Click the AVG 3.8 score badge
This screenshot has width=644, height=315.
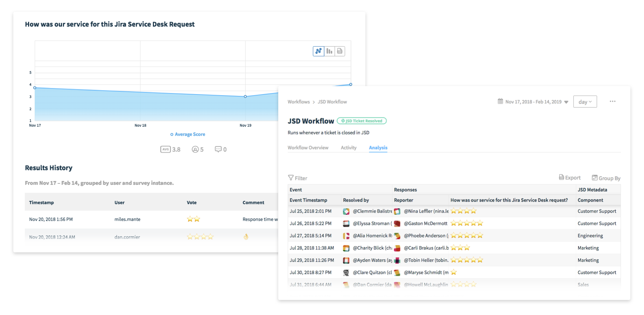(170, 149)
